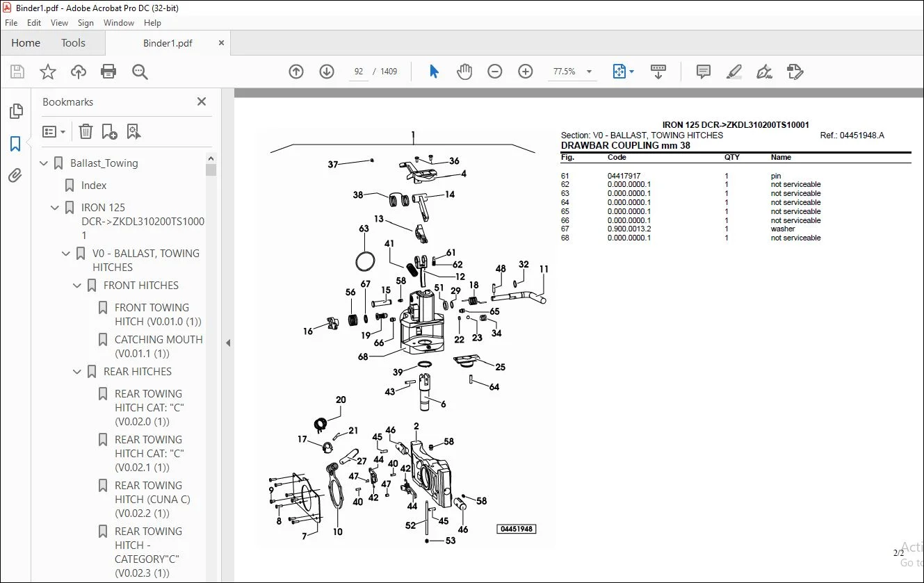The width and height of the screenshot is (924, 583).
Task: Open the Find text magnifier tool
Action: [x=140, y=72]
